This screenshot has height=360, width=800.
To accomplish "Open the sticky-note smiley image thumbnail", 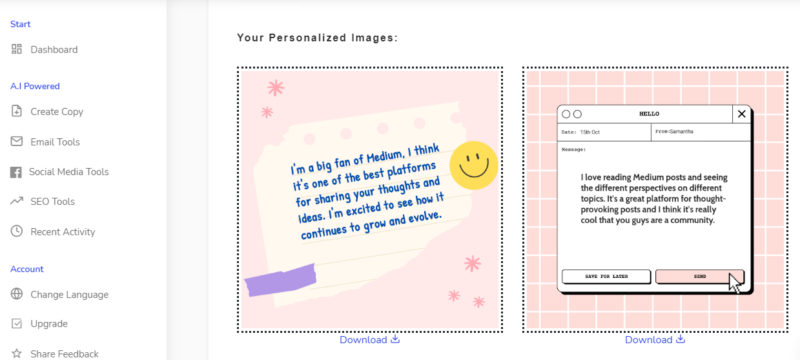I will [370, 199].
